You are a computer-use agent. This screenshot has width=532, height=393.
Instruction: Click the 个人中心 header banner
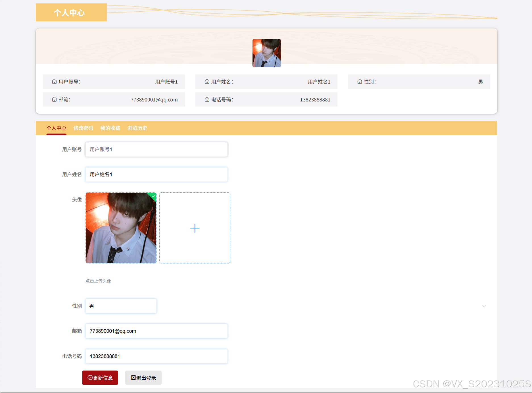coord(71,13)
